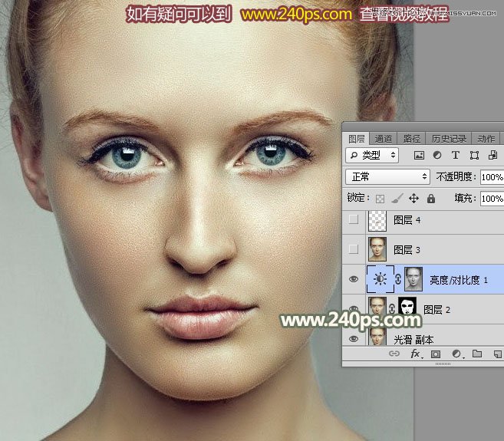504x441 pixels.
Task: Show 图层 4 by clicking its visibility box
Action: [x=354, y=220]
